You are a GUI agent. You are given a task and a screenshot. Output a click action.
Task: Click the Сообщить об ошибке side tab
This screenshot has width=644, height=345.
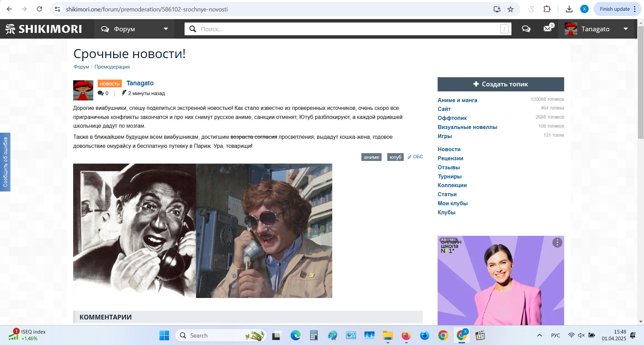[x=5, y=162]
